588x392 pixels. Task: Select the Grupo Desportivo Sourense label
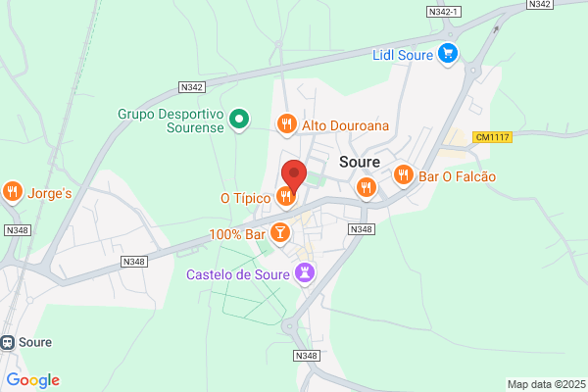click(171, 121)
